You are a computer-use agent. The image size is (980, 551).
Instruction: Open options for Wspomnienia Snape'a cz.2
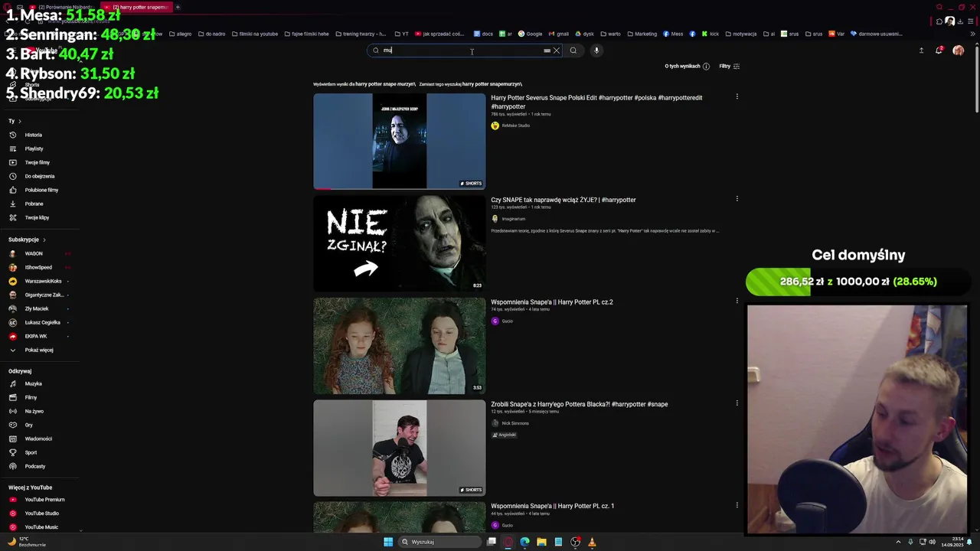point(737,301)
